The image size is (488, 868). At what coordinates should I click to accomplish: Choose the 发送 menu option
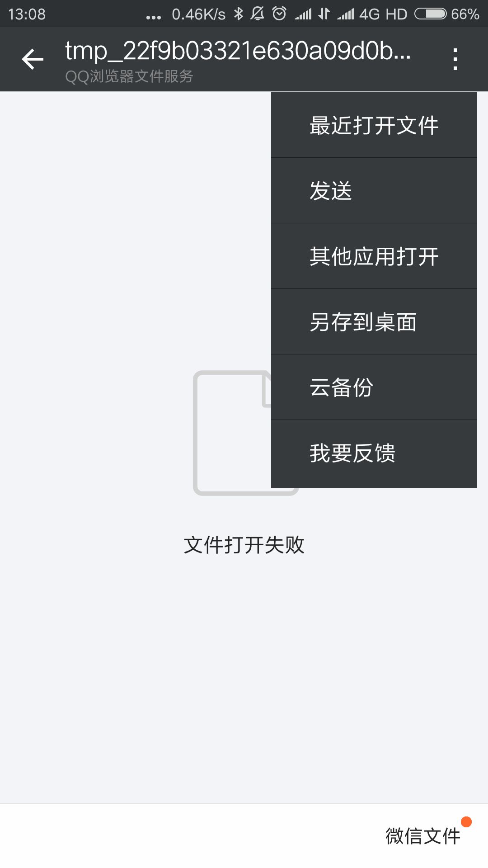click(374, 191)
